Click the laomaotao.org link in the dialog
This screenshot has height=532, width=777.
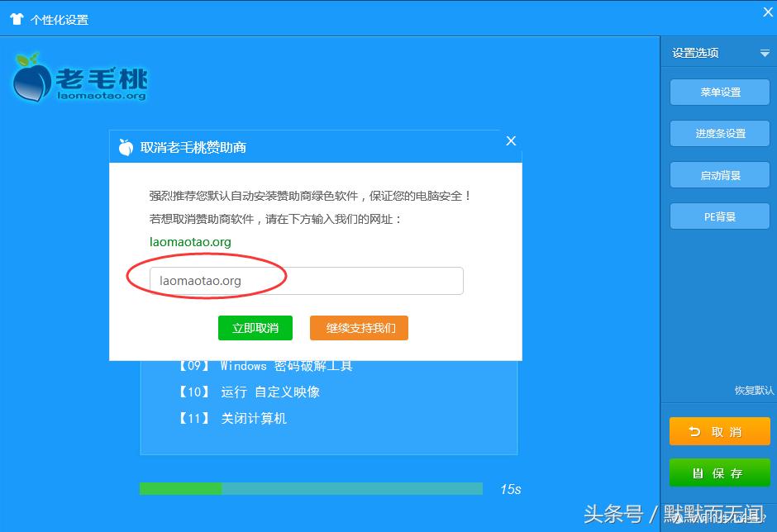[x=189, y=242]
